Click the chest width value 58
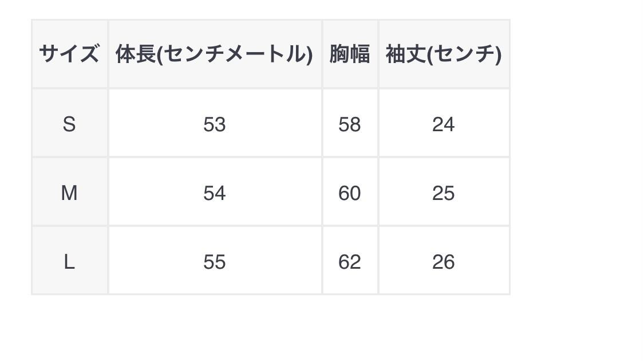 click(350, 124)
